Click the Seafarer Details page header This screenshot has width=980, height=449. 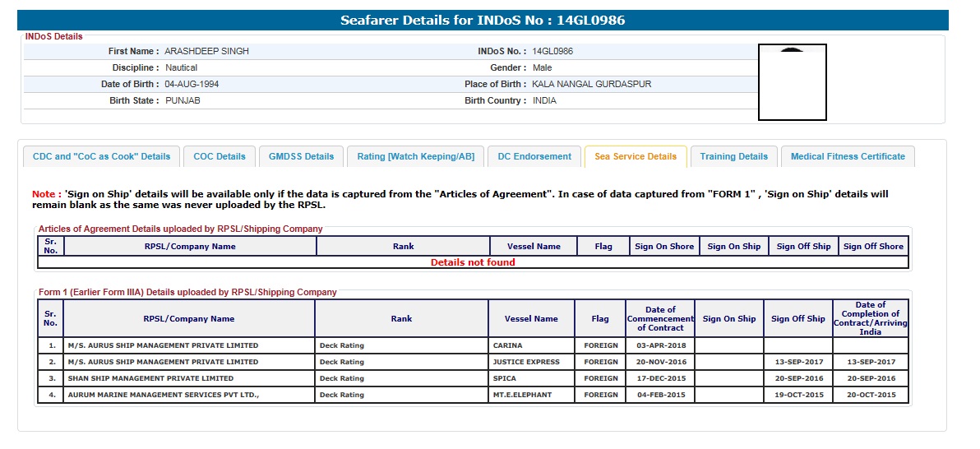[x=483, y=21]
